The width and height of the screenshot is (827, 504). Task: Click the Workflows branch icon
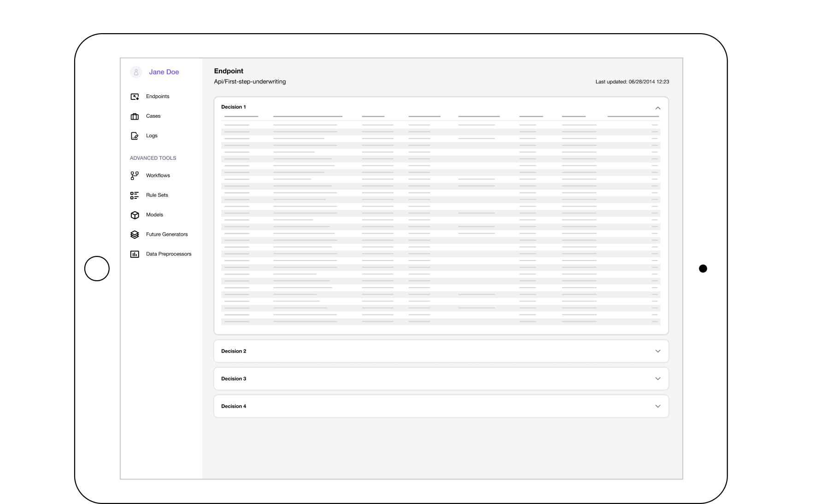pyautogui.click(x=135, y=175)
